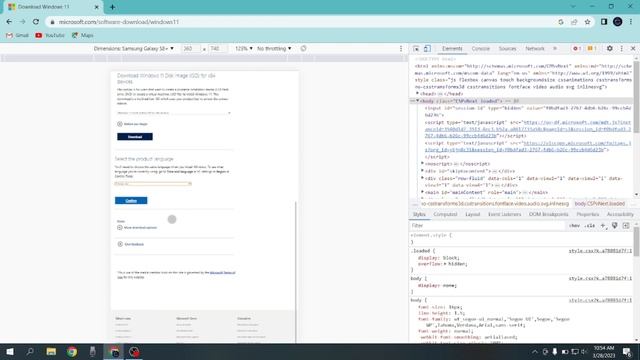Click the browser back arrow

(9, 22)
